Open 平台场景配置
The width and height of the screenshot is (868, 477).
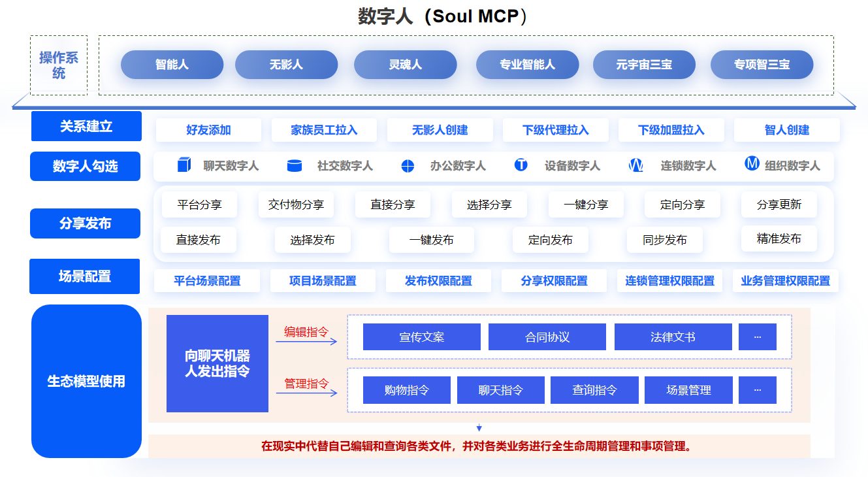click(x=207, y=281)
